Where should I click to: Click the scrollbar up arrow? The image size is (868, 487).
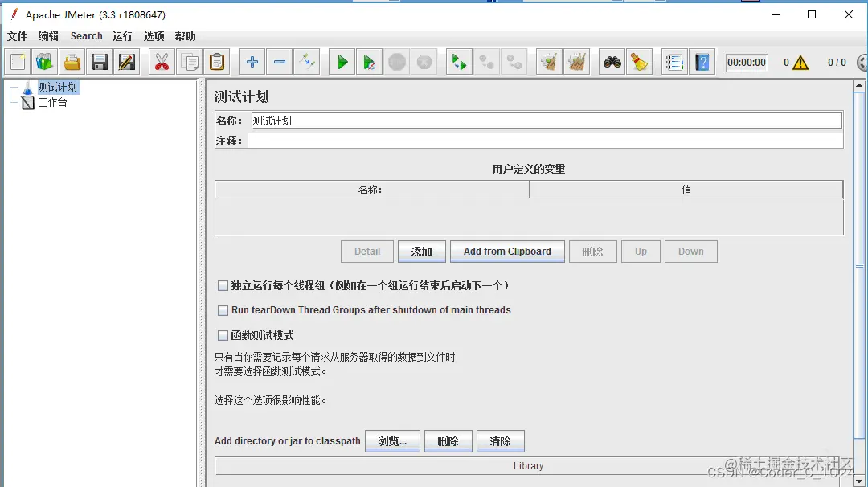(859, 85)
